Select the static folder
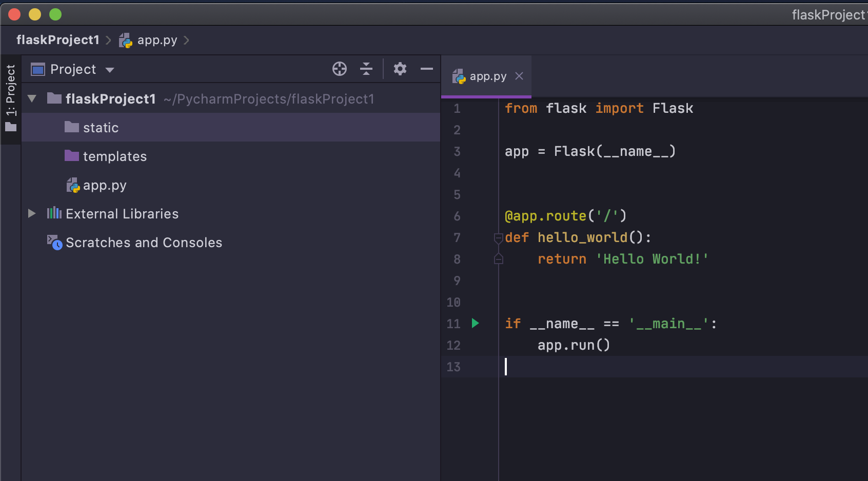This screenshot has height=481, width=868. pos(231,127)
